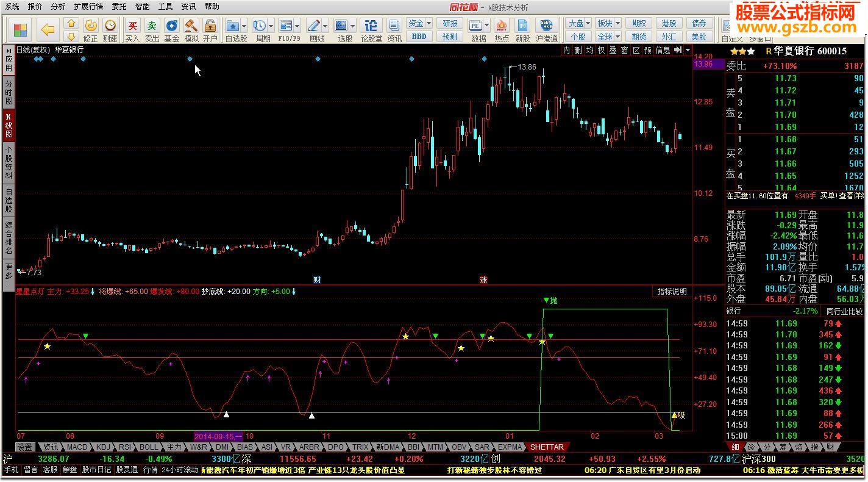Screen dimensions: 868x482
Task: Open the 智能 menu
Action: (142, 7)
